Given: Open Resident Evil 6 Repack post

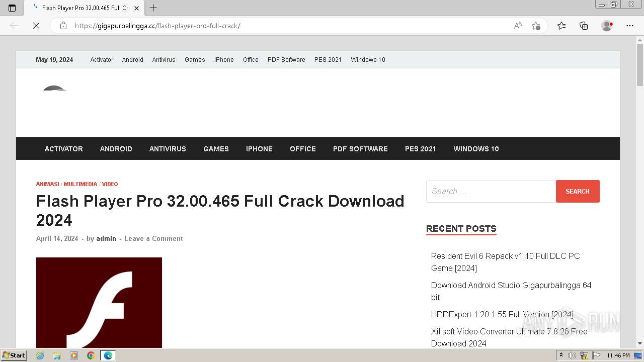Looking at the screenshot, I should (505, 262).
